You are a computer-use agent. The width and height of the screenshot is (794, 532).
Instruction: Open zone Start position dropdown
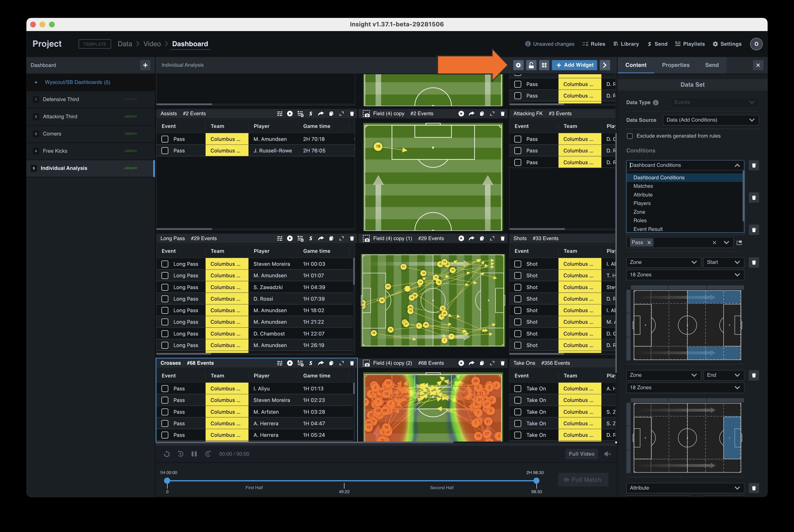click(x=723, y=262)
